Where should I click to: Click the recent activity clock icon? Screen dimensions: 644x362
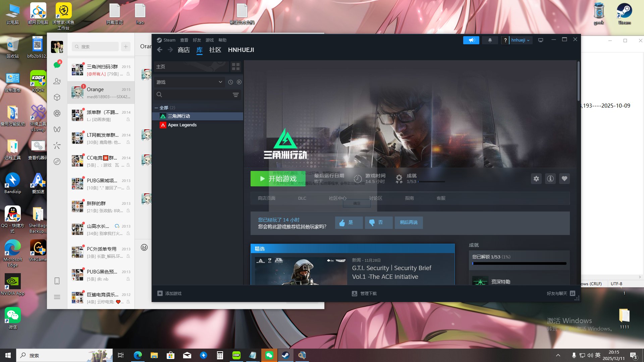pos(230,82)
